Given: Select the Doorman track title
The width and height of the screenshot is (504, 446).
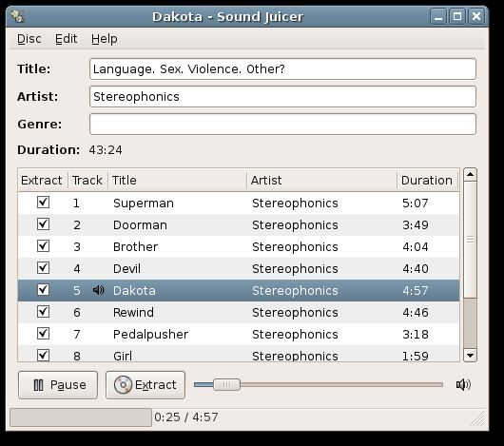Looking at the screenshot, I should point(140,225).
